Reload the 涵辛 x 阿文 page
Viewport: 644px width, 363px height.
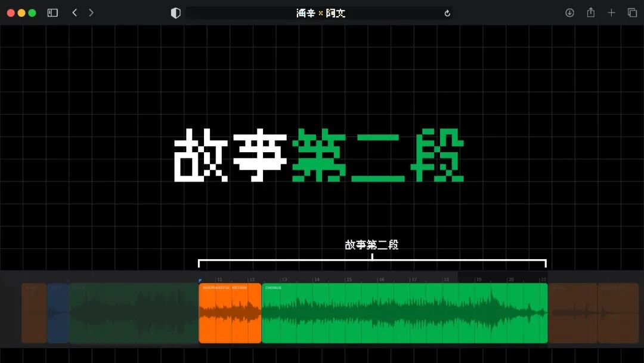[448, 13]
